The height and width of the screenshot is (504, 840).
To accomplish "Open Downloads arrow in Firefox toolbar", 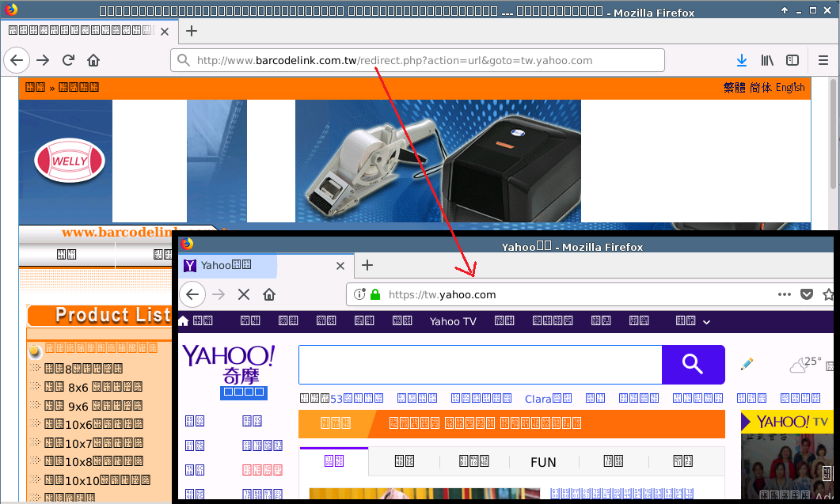I will click(741, 60).
